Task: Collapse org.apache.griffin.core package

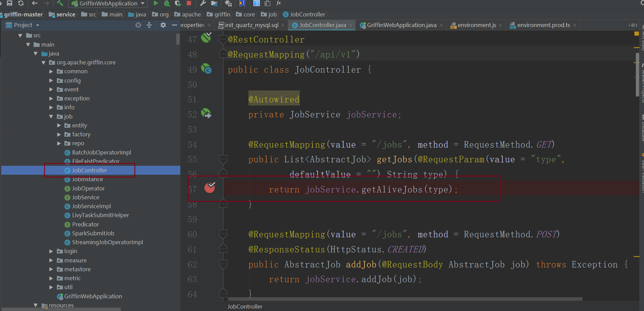Action: pyautogui.click(x=43, y=62)
